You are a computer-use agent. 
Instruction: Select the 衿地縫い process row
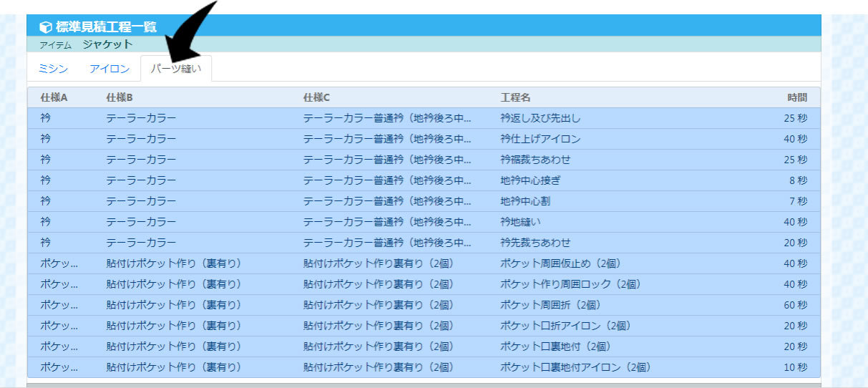coord(520,222)
